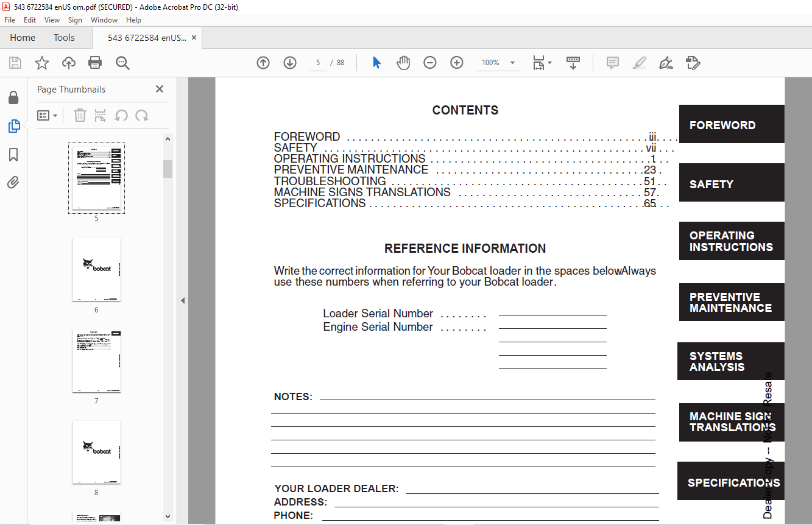Click the insert page break icon
Image resolution: width=812 pixels, height=525 pixels.
pyautogui.click(x=101, y=115)
